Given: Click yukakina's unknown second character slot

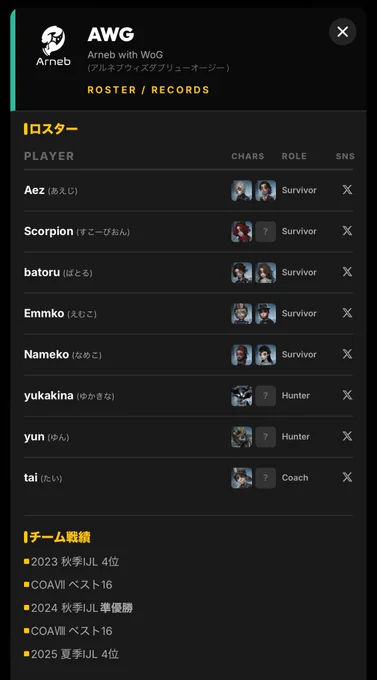Looking at the screenshot, I should 266,396.
